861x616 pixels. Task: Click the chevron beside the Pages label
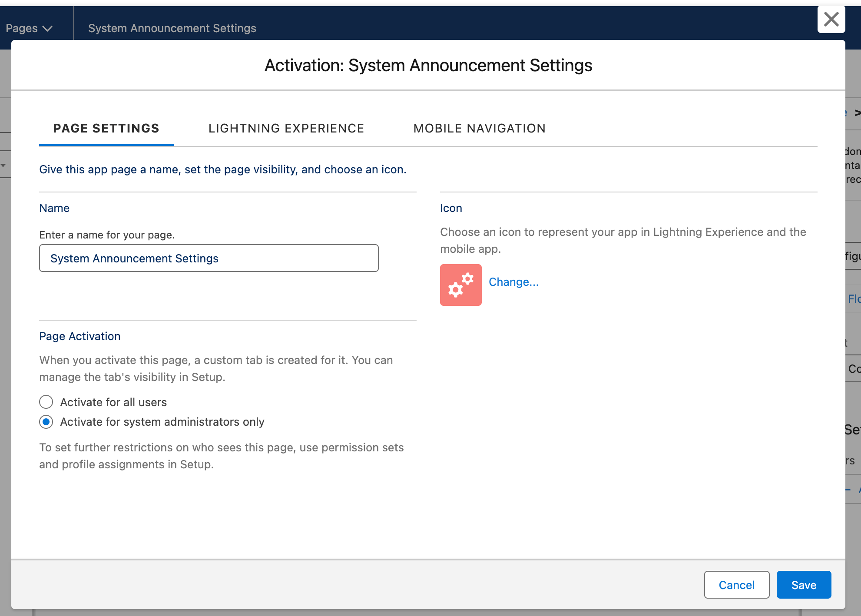(x=48, y=28)
